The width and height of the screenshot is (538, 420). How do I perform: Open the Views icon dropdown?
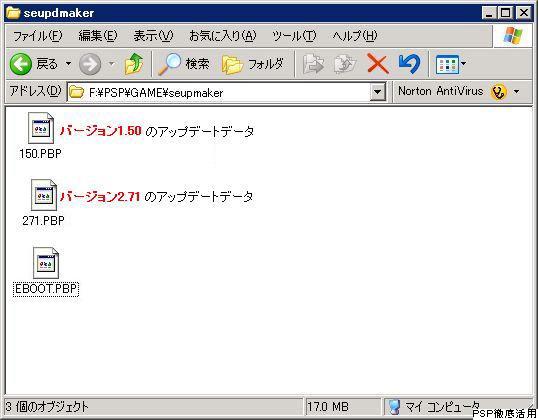pyautogui.click(x=451, y=64)
